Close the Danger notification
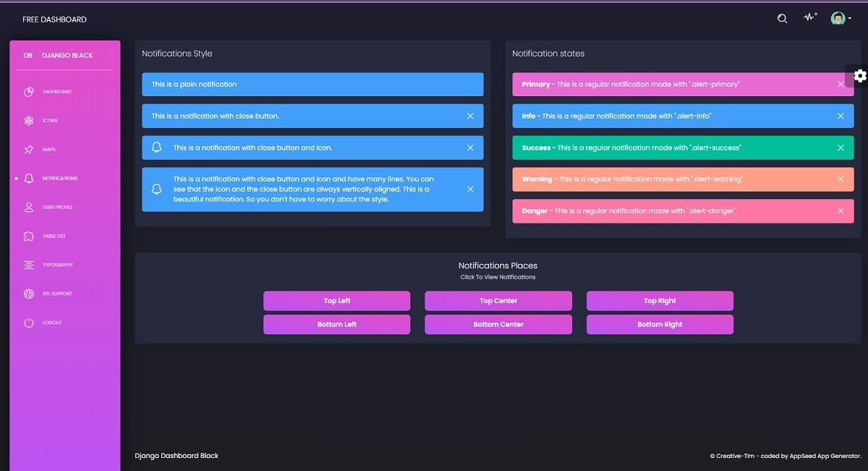The image size is (868, 471). 841,211
